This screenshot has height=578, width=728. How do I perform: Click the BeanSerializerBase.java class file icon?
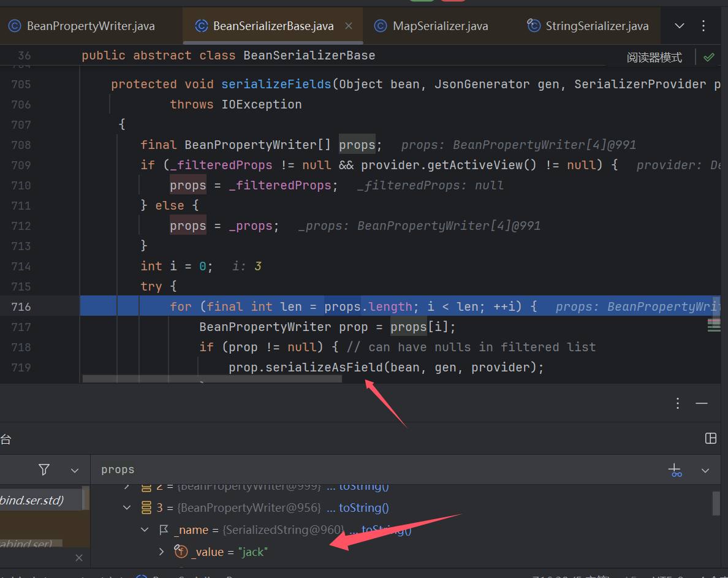click(201, 26)
